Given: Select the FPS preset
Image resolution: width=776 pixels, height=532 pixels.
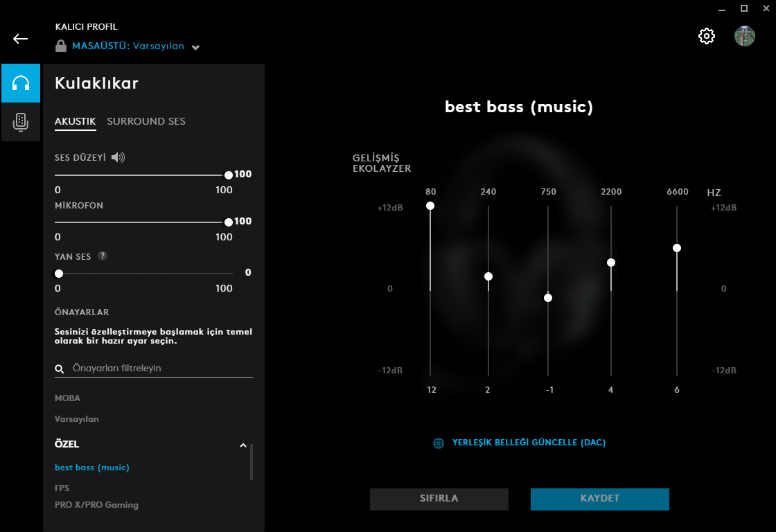Looking at the screenshot, I should click(62, 488).
